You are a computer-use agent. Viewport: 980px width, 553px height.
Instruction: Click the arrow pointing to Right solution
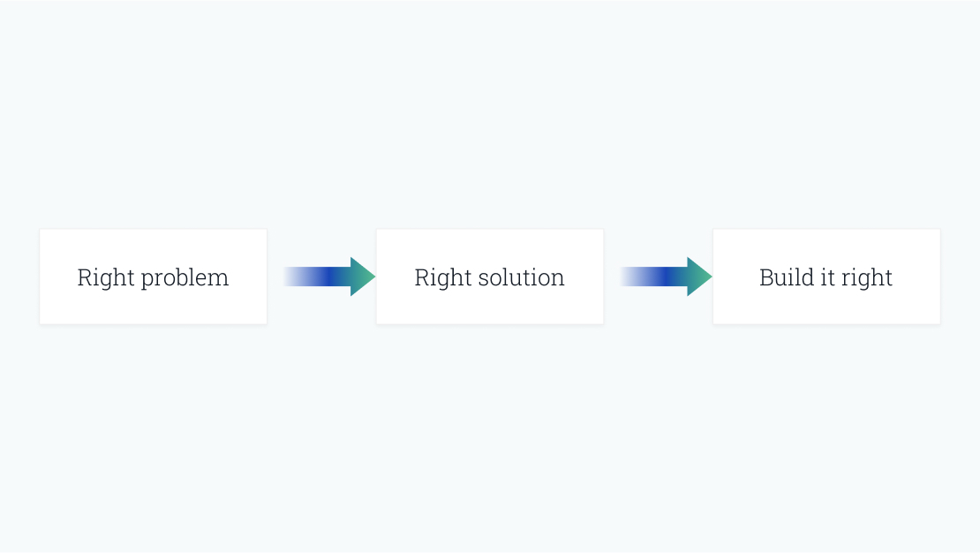click(x=329, y=276)
